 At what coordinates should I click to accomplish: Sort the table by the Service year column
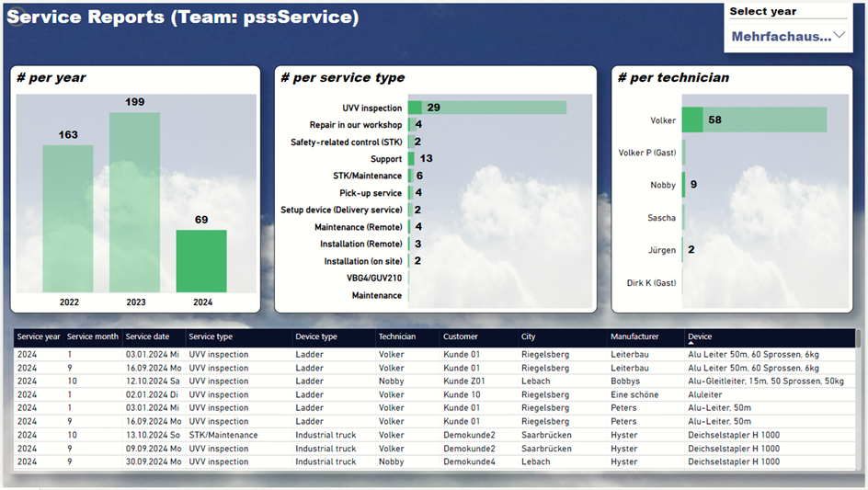coord(39,336)
